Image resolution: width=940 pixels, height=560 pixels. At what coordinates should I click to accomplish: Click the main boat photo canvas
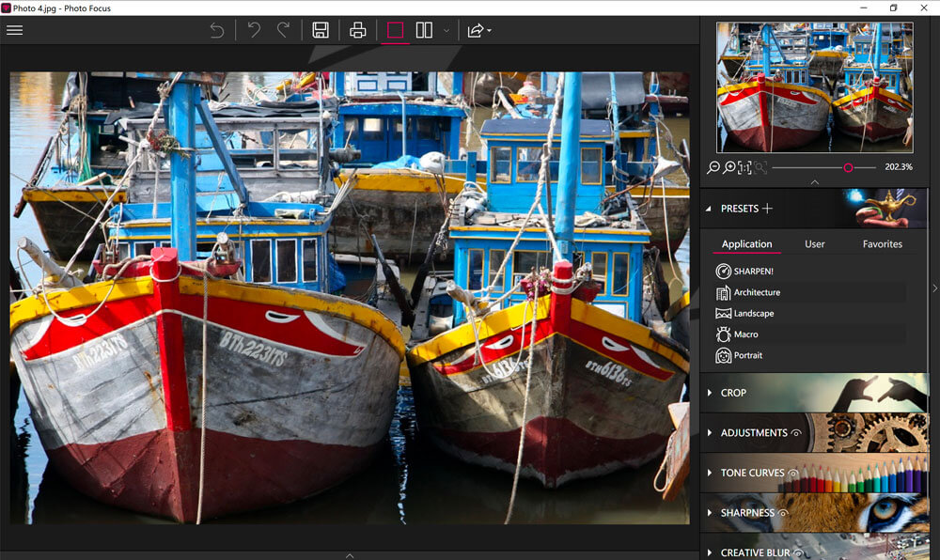coord(350,298)
